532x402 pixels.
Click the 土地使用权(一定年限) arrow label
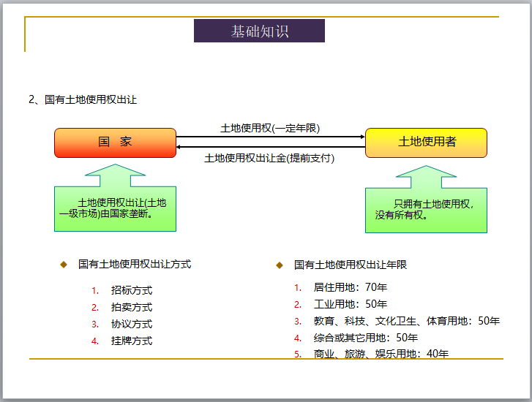pyautogui.click(x=270, y=128)
